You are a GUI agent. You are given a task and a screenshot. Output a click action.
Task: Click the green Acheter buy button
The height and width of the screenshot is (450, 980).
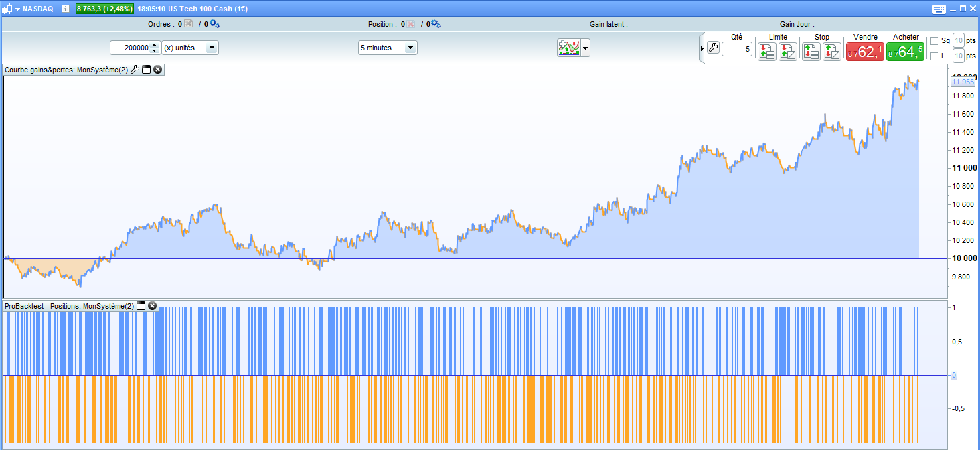905,52
